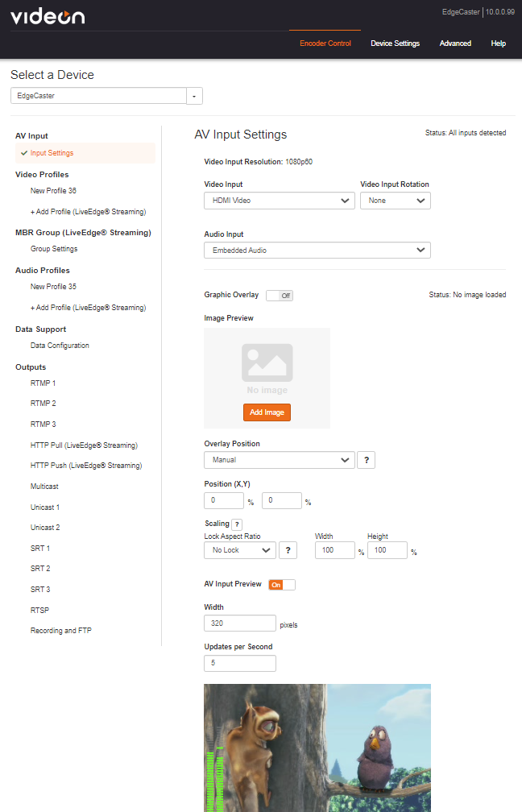Open the Advanced tab
This screenshot has width=522, height=812.
[x=455, y=43]
